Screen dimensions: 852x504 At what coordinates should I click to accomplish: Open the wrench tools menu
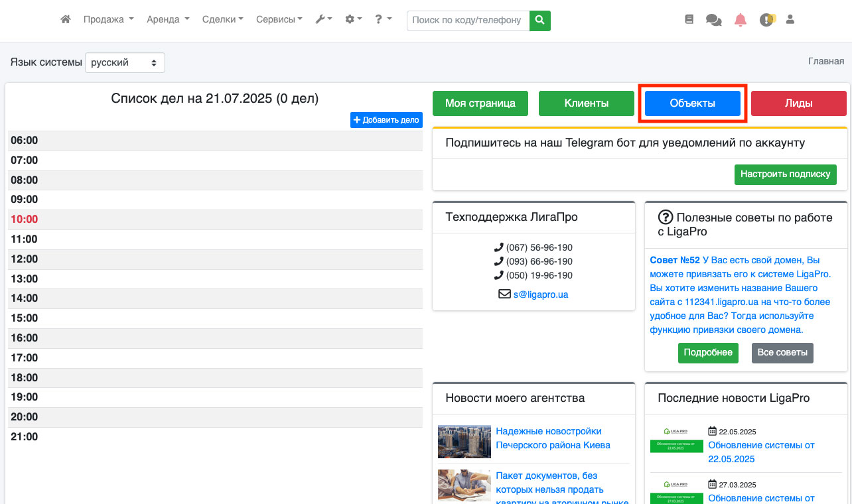pos(323,20)
